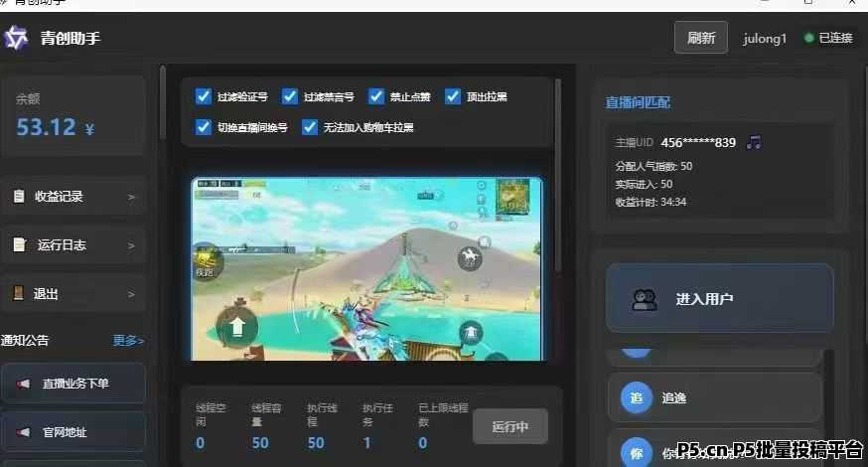The height and width of the screenshot is (467, 868).
Task: Disable the 切换直播间换号 checkbox
Action: tap(204, 127)
